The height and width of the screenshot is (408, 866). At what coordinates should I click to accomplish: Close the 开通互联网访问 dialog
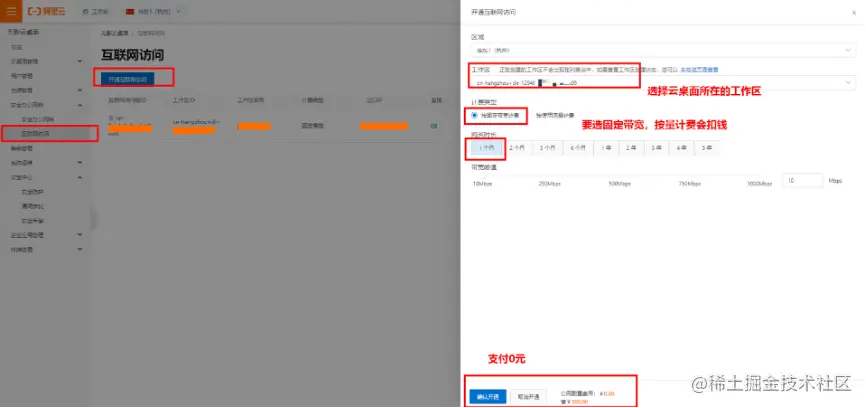(854, 12)
